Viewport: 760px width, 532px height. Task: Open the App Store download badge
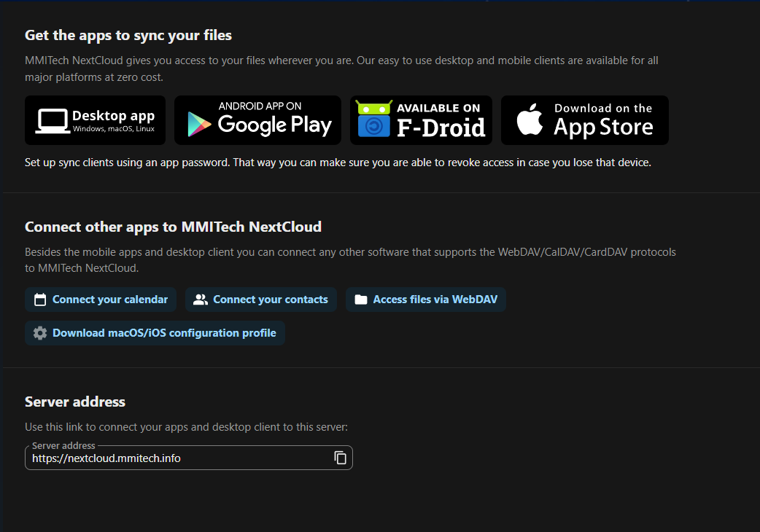coord(584,120)
